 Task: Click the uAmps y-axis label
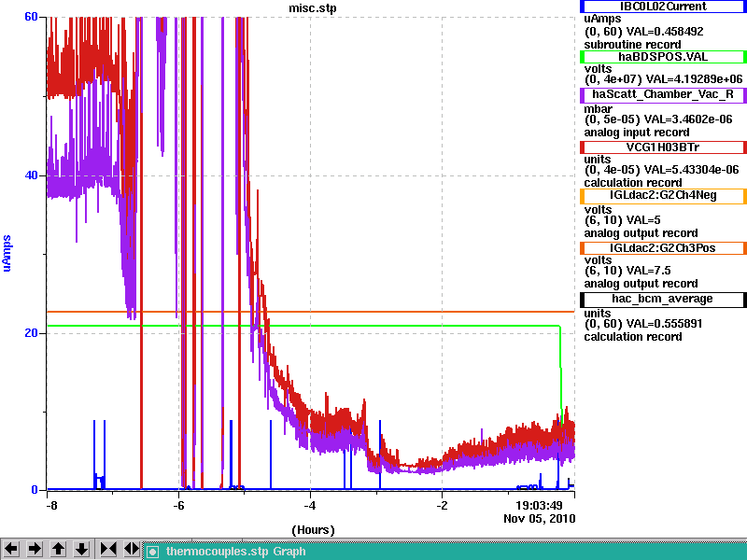point(7,253)
